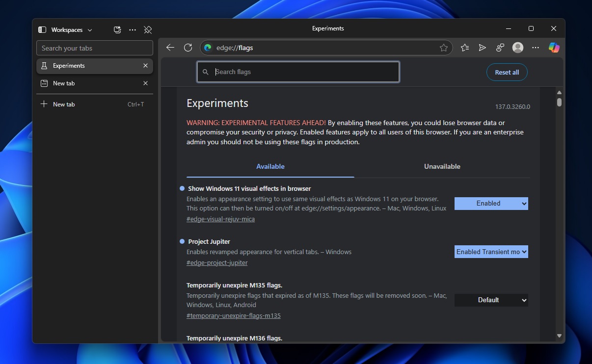Reload the edge://flags page
592x364 pixels.
click(x=188, y=48)
